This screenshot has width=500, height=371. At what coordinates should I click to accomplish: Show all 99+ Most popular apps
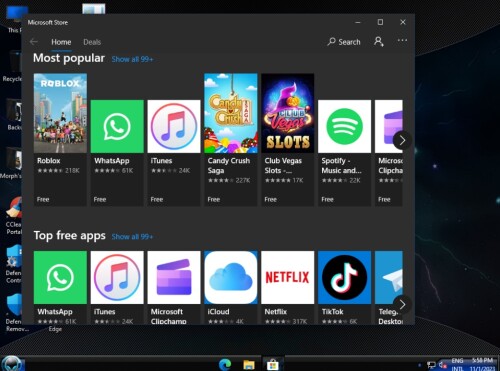click(x=132, y=59)
